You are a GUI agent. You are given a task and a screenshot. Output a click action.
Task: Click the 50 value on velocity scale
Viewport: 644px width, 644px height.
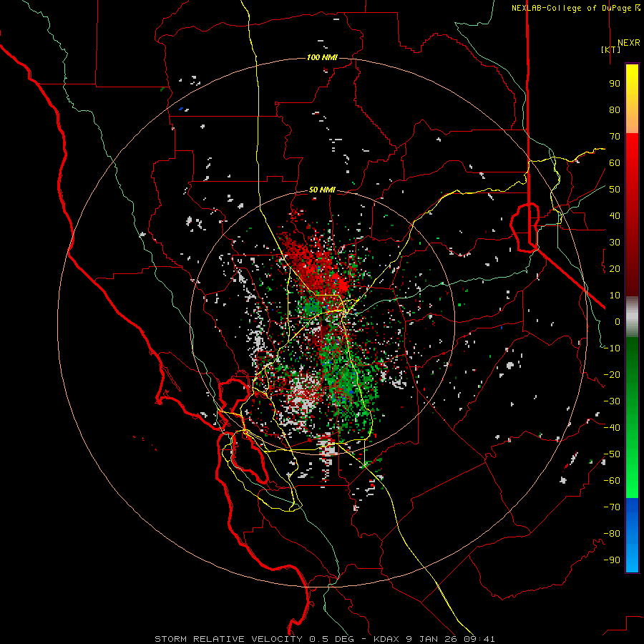615,190
